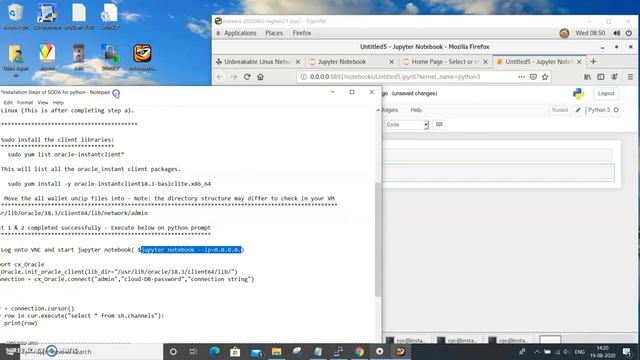Click the 'print(row)' line in Notepad

pyautogui.click(x=20, y=323)
